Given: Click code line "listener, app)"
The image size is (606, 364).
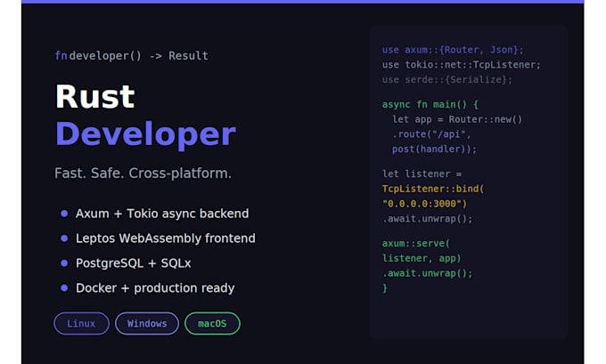Looking at the screenshot, I should [422, 259].
